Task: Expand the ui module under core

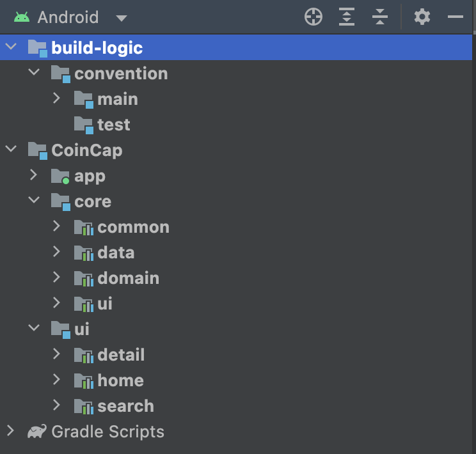Action: (56, 302)
